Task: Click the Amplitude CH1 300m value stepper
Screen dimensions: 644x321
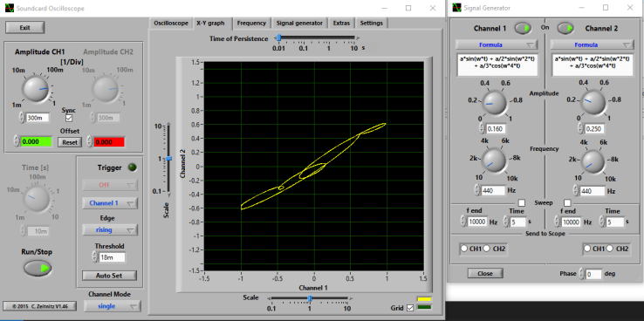Action: [x=21, y=118]
